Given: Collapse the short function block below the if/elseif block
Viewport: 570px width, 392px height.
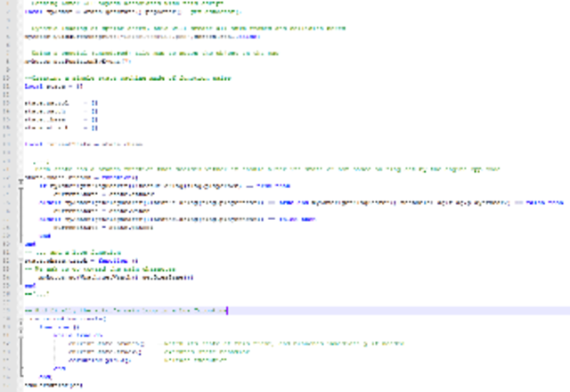Looking at the screenshot, I should [x=20, y=261].
